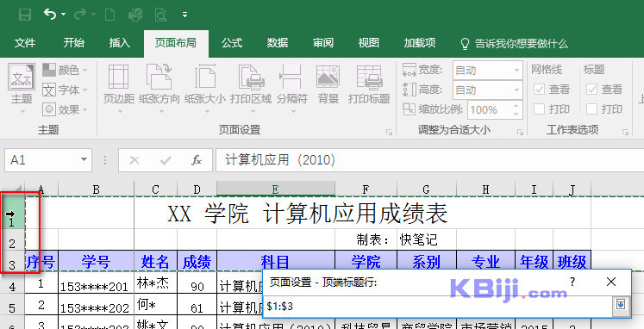The image size is (644, 329).
Task: Switch to the 数据 ribbon tab
Action: click(278, 43)
